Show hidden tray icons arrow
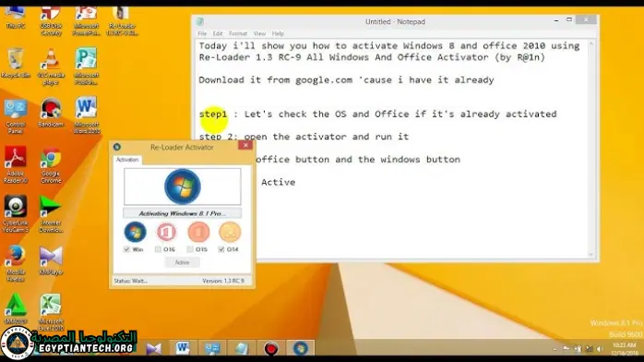 pos(555,349)
